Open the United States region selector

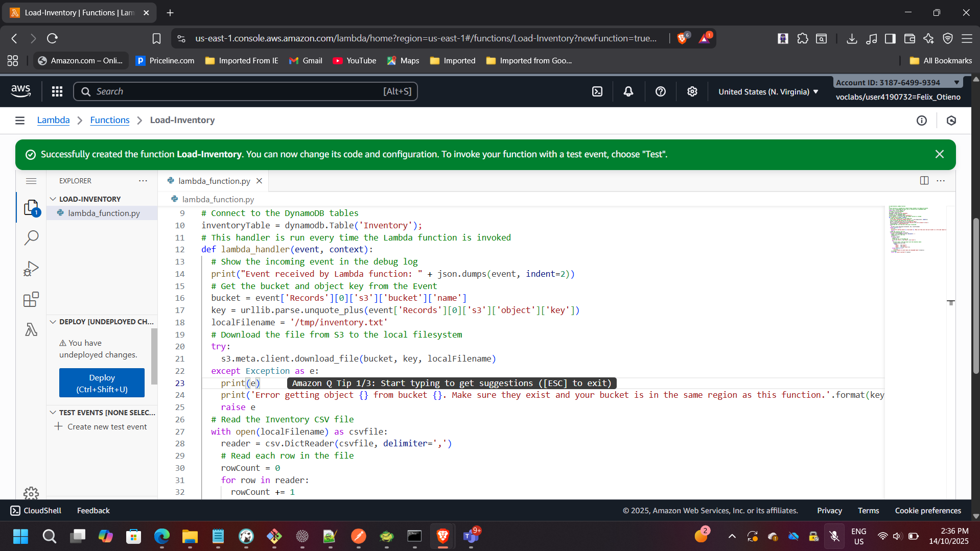tap(767, 91)
